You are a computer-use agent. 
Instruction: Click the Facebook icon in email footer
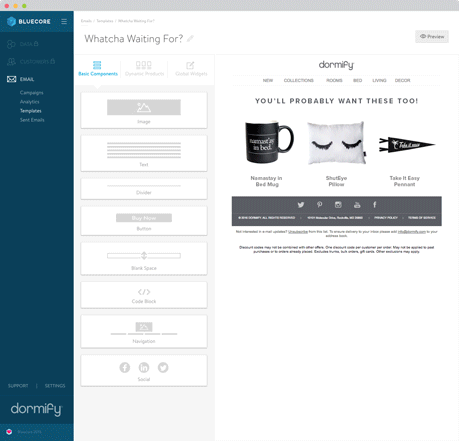[375, 205]
